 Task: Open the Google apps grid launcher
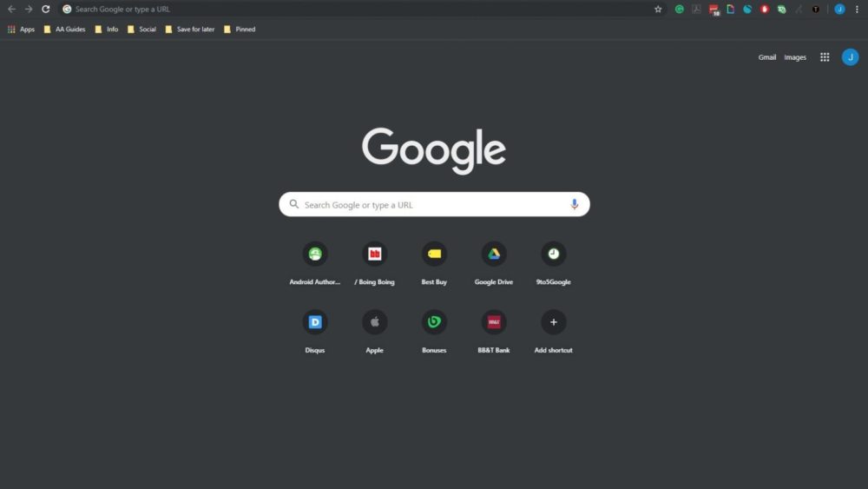[825, 57]
